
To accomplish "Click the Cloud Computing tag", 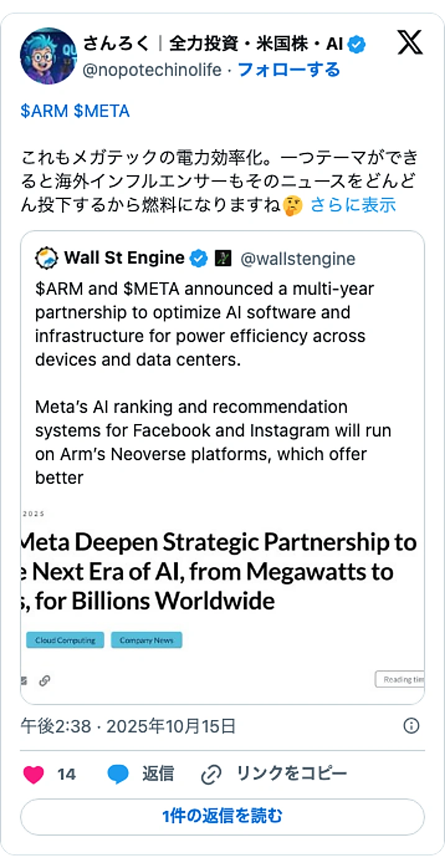I will [65, 640].
